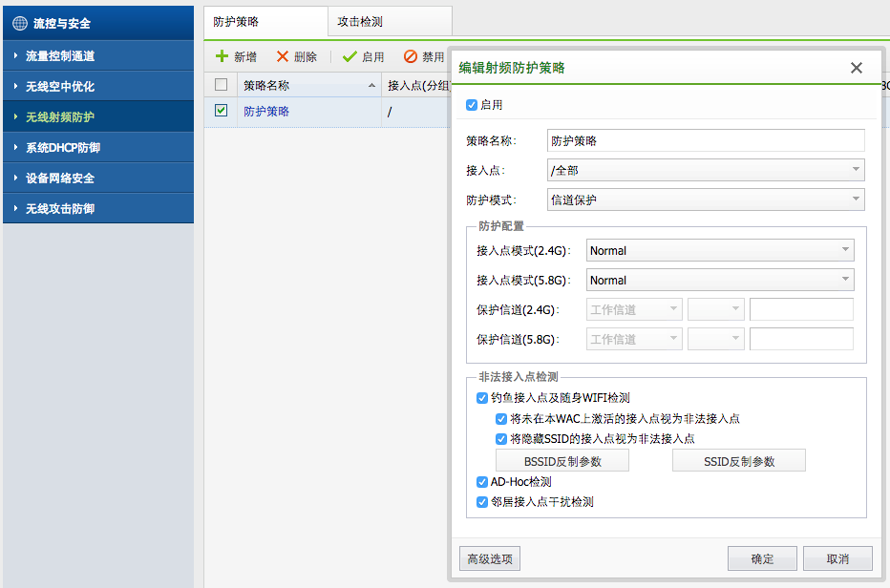Close the 编辑射频防护策略 dialog
This screenshot has height=588, width=890.
tap(856, 68)
